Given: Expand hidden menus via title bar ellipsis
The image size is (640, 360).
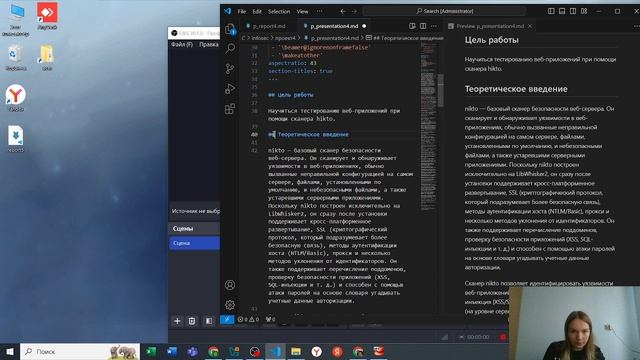Looking at the screenshot, I should (x=319, y=11).
